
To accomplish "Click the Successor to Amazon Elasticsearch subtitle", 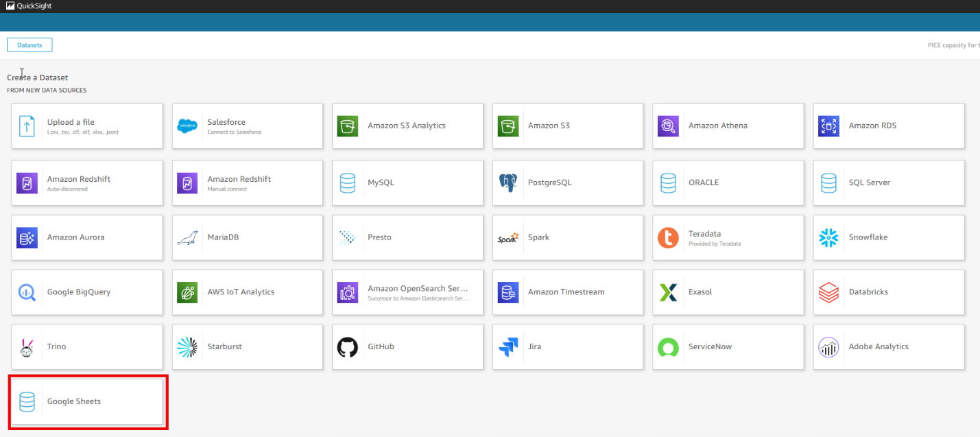I will coord(418,298).
